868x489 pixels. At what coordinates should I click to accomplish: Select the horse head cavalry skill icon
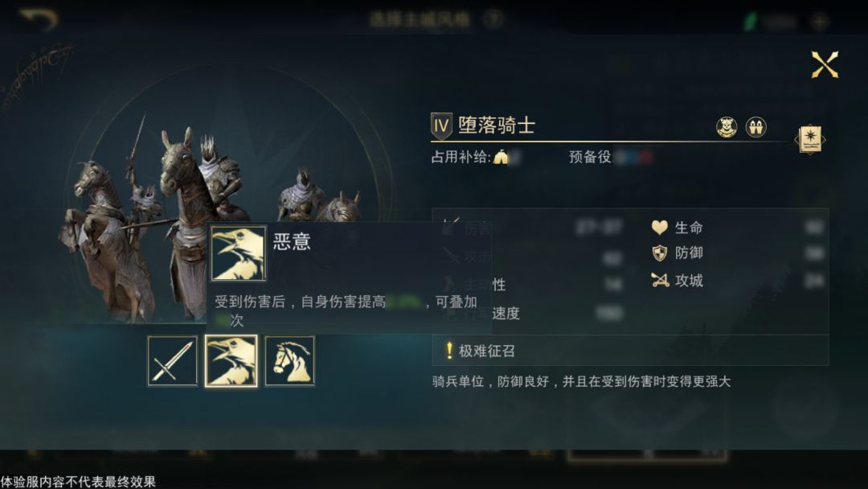pos(289,360)
